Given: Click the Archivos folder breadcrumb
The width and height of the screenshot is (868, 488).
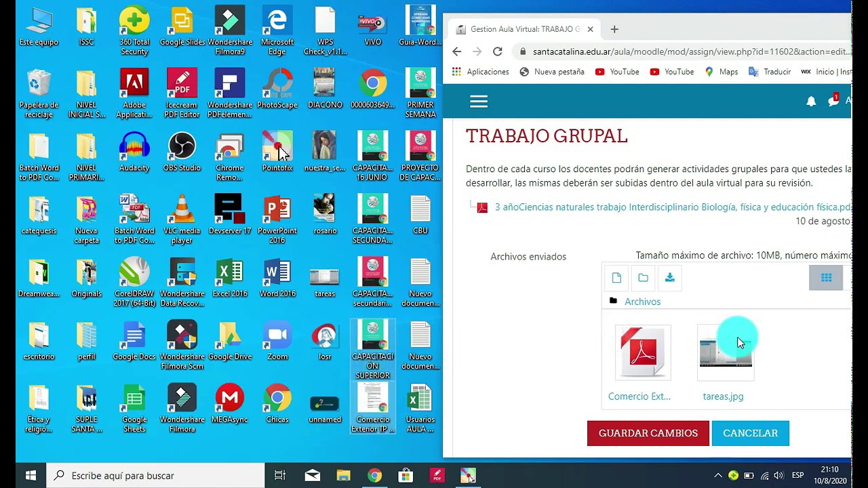Looking at the screenshot, I should point(642,302).
